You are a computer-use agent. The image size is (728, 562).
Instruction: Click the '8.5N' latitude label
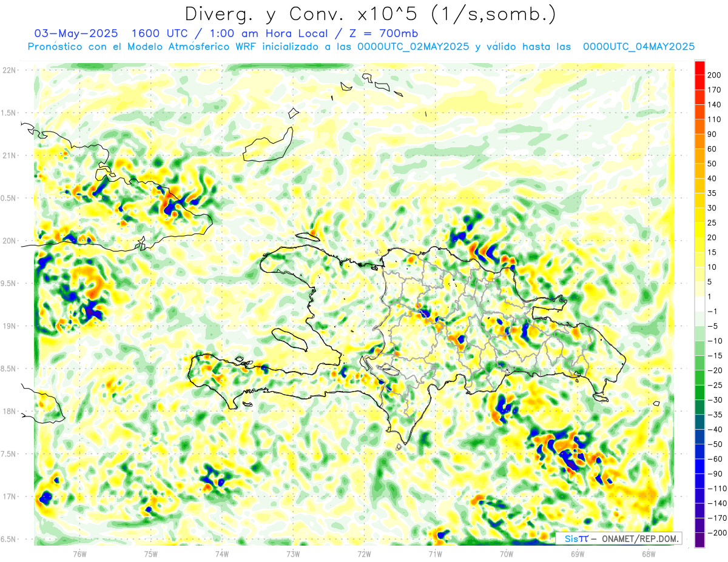click(x=8, y=369)
